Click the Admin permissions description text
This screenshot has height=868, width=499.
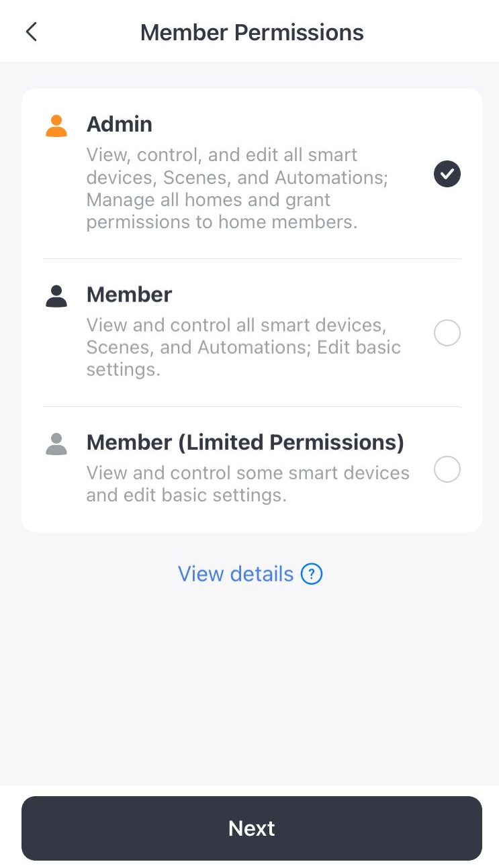[x=238, y=189]
